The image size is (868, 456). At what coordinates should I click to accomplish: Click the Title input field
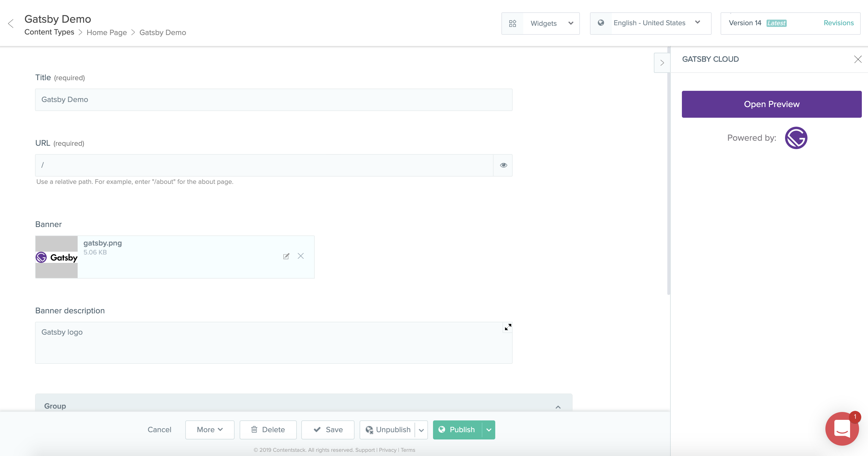click(x=273, y=100)
